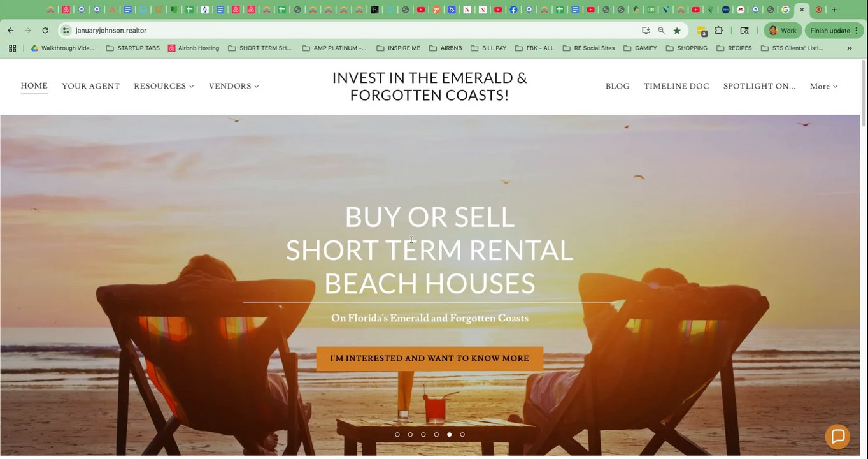Expand the Vendors dropdown menu
Viewport: 868px width, 459px height.
(234, 86)
